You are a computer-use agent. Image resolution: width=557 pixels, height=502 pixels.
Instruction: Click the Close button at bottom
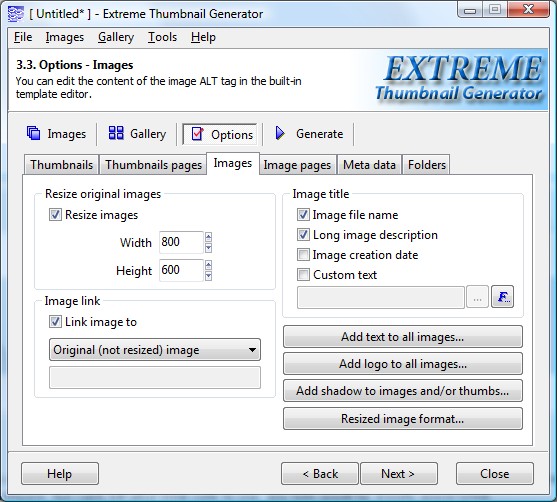495,474
